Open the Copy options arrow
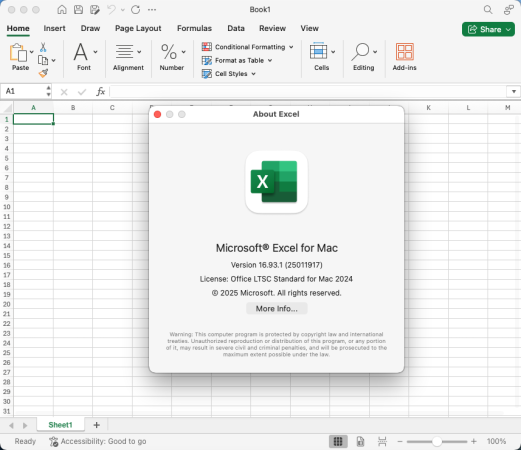The image size is (521, 450). pyautogui.click(x=53, y=60)
